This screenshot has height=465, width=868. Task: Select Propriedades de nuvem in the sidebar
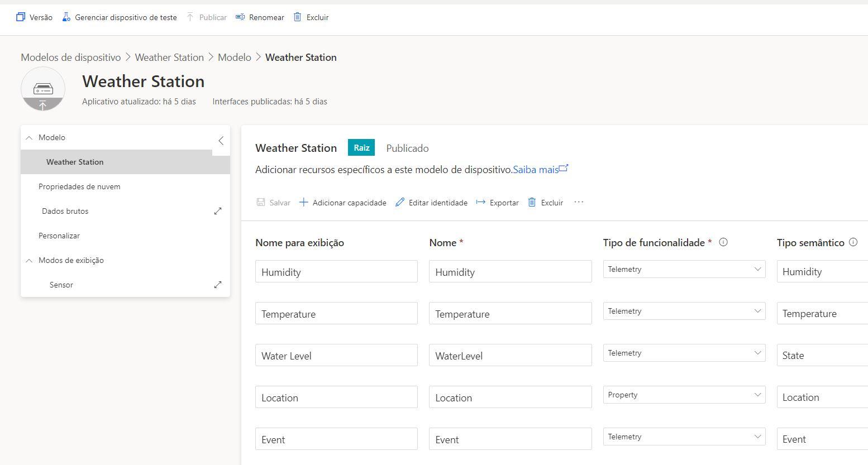(x=79, y=186)
